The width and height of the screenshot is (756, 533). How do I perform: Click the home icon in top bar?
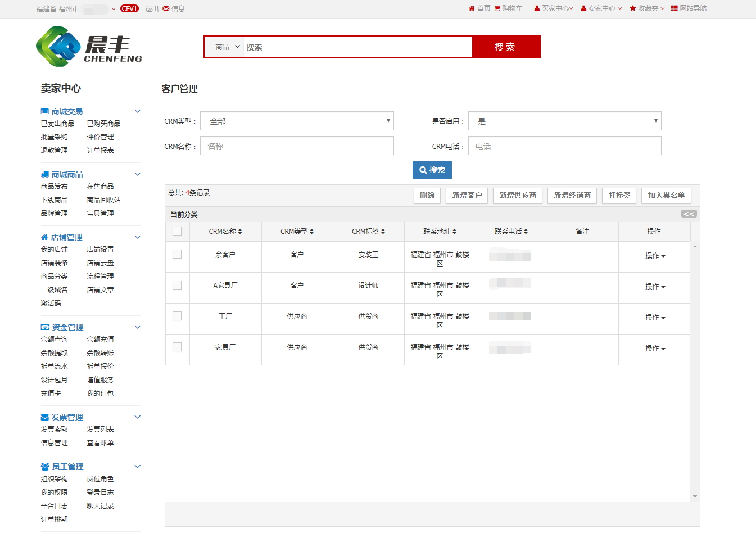(x=472, y=8)
